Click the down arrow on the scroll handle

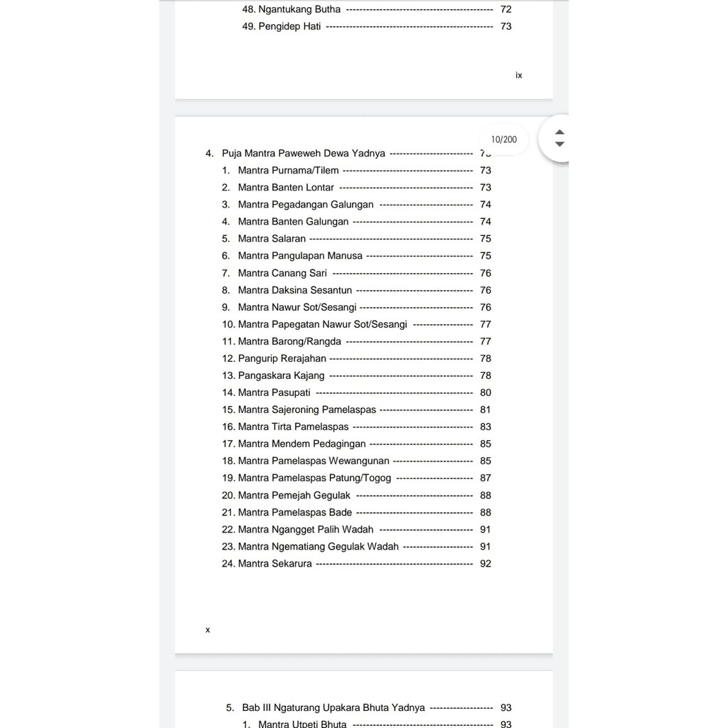click(560, 144)
